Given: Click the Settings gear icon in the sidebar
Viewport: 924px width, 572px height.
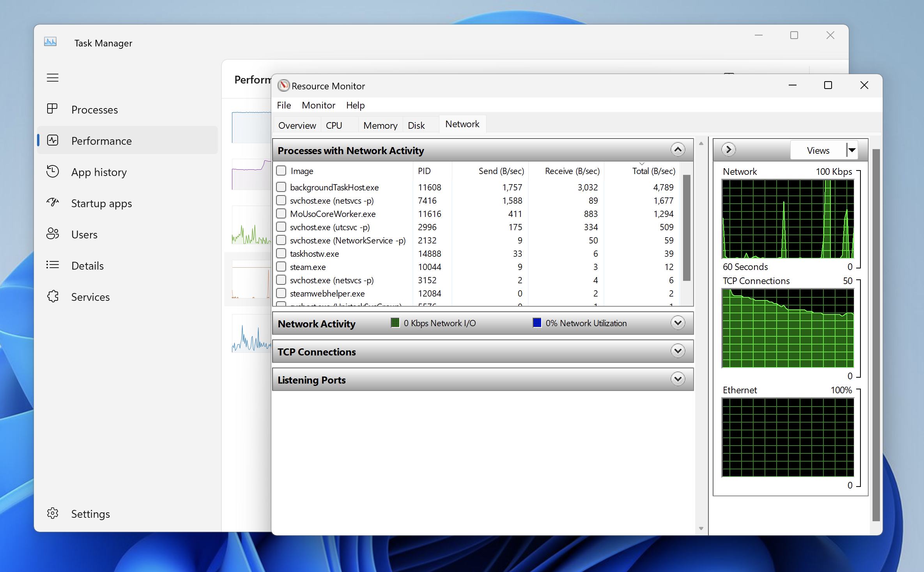Looking at the screenshot, I should pyautogui.click(x=52, y=513).
